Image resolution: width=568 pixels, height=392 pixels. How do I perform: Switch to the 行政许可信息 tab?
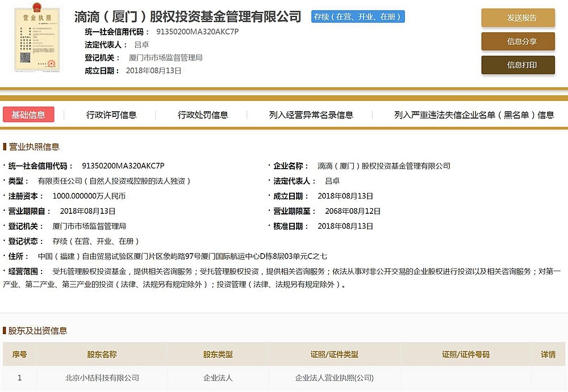(x=111, y=115)
